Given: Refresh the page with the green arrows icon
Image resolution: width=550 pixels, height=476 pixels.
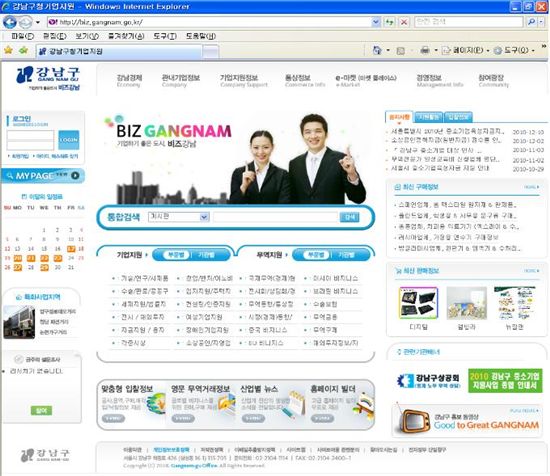Looking at the screenshot, I should click(x=389, y=22).
